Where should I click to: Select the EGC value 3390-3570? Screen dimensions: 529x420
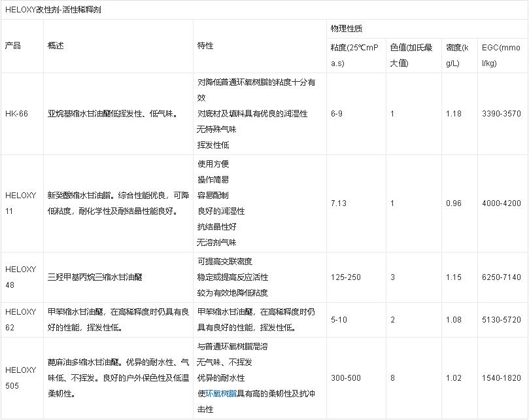click(501, 114)
